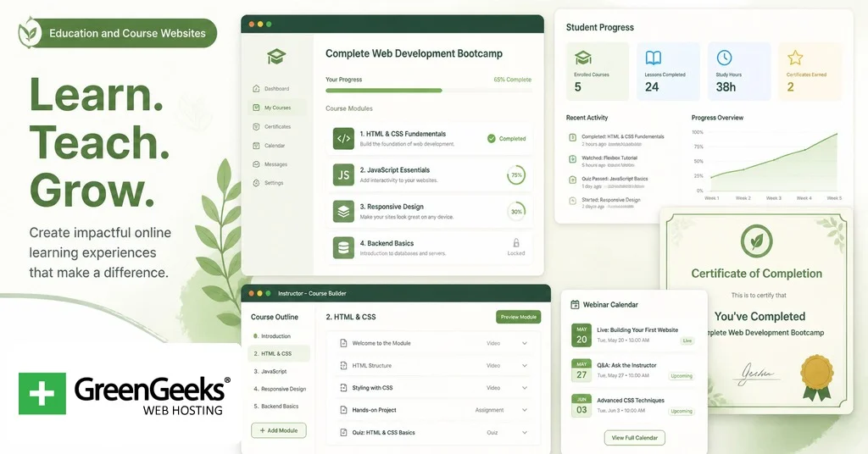Viewport: 868px width, 454px height.
Task: Open the May 27 Q&A date tile
Action: tap(581, 370)
